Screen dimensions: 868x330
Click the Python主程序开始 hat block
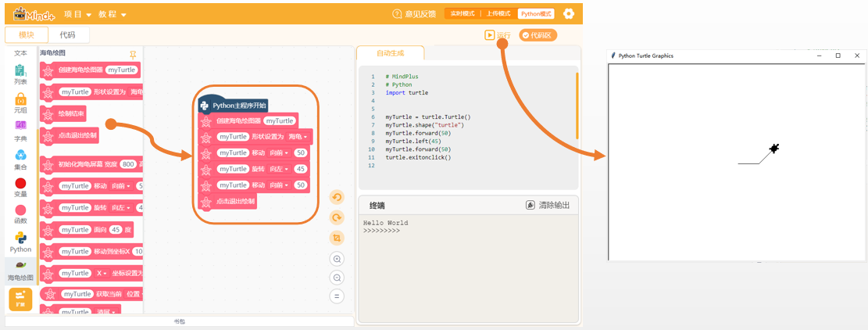coord(234,105)
